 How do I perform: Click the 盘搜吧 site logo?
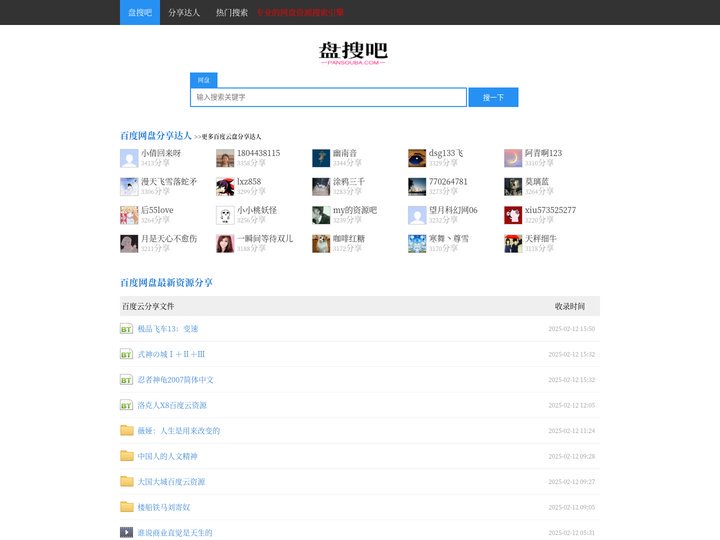(x=353, y=53)
